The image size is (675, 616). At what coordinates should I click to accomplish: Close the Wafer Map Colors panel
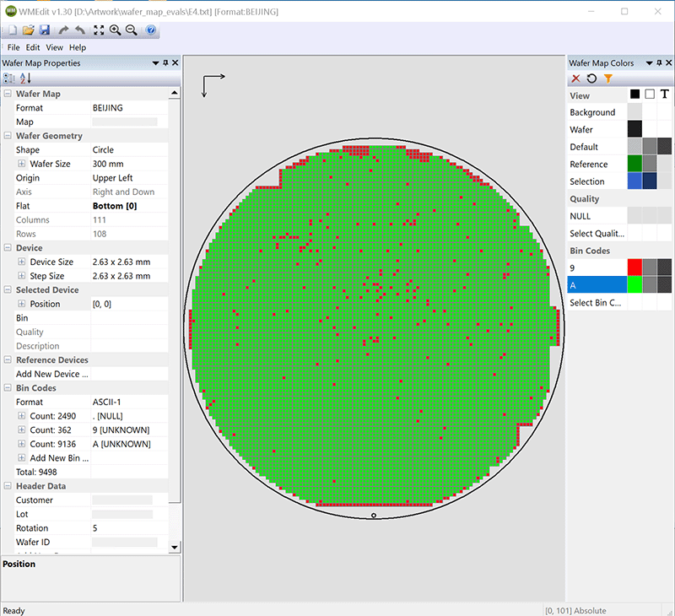click(668, 62)
